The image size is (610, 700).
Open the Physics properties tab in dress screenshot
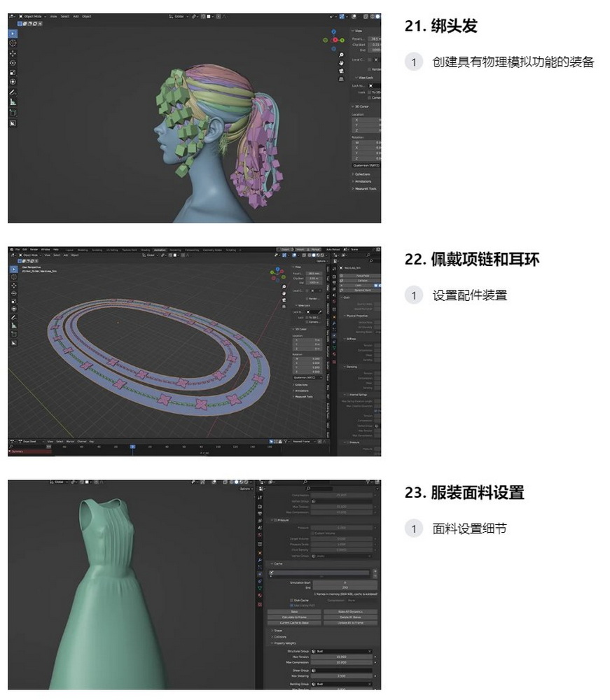point(260,574)
